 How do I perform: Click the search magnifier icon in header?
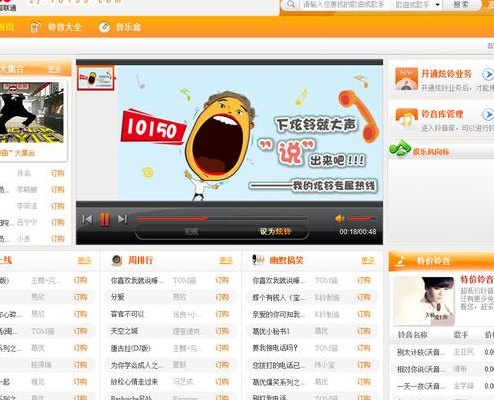(291, 5)
